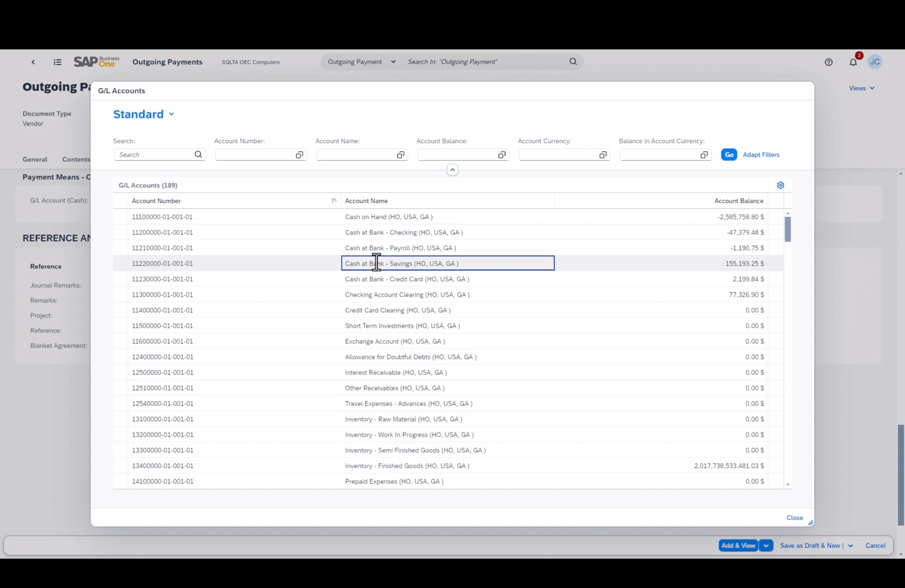Click the Search field magnifier in dialog
This screenshot has height=588, width=905.
pyautogui.click(x=198, y=155)
